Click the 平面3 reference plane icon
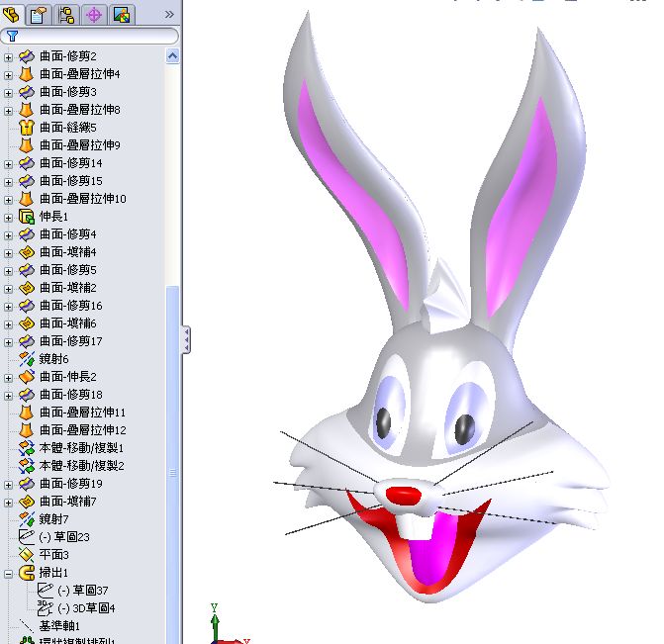 pyautogui.click(x=27, y=555)
